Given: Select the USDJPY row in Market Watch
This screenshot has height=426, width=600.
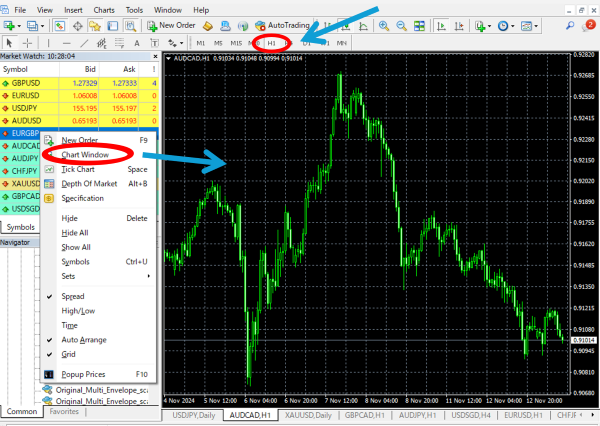Looking at the screenshot, I should pos(79,108).
